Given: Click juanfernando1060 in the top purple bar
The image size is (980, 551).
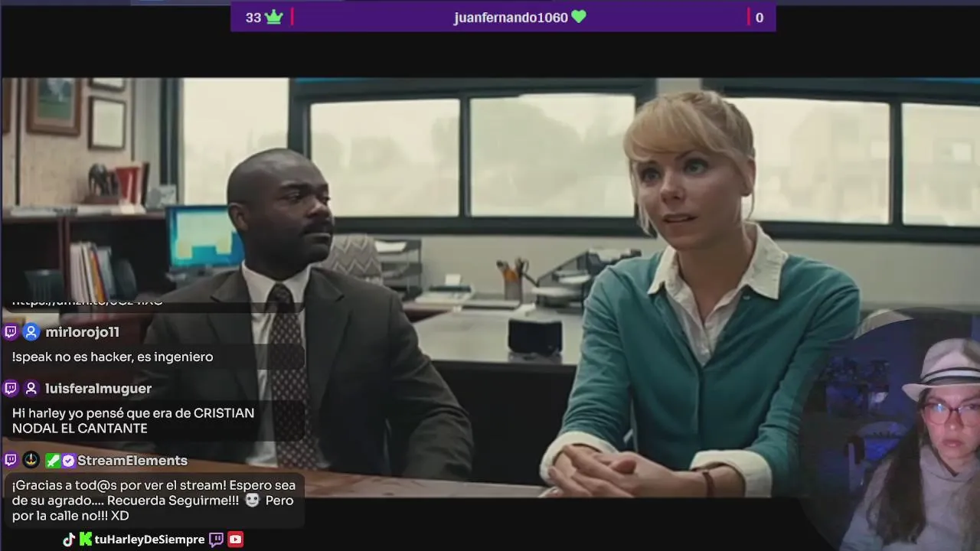Looking at the screenshot, I should coord(511,18).
